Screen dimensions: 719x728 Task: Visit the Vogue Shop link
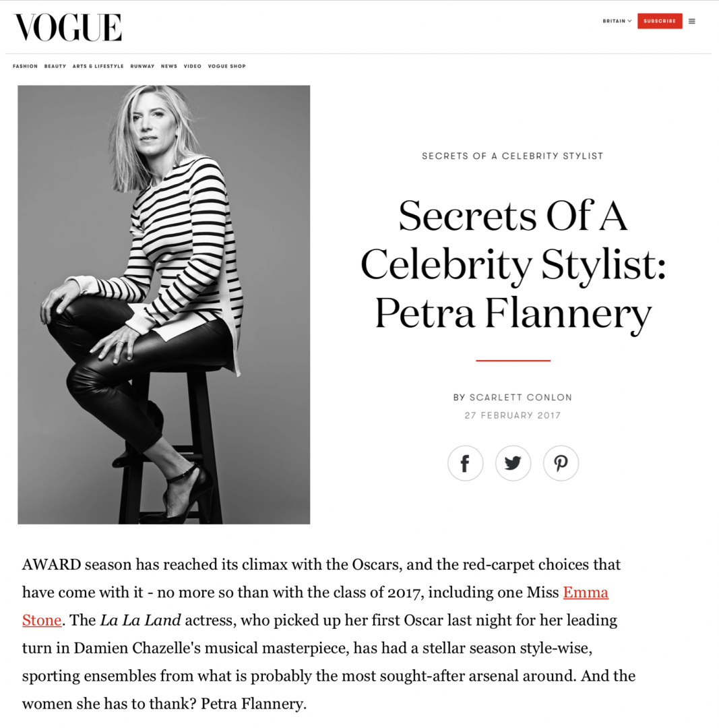pos(226,66)
